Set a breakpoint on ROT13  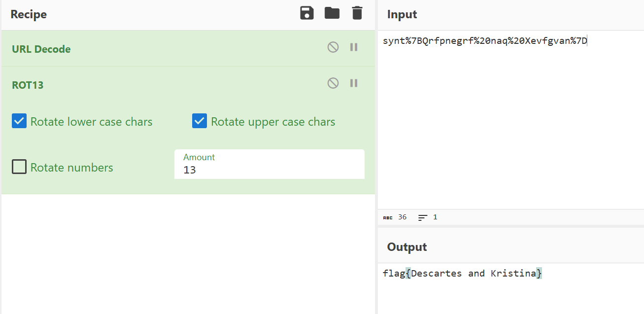(x=354, y=83)
